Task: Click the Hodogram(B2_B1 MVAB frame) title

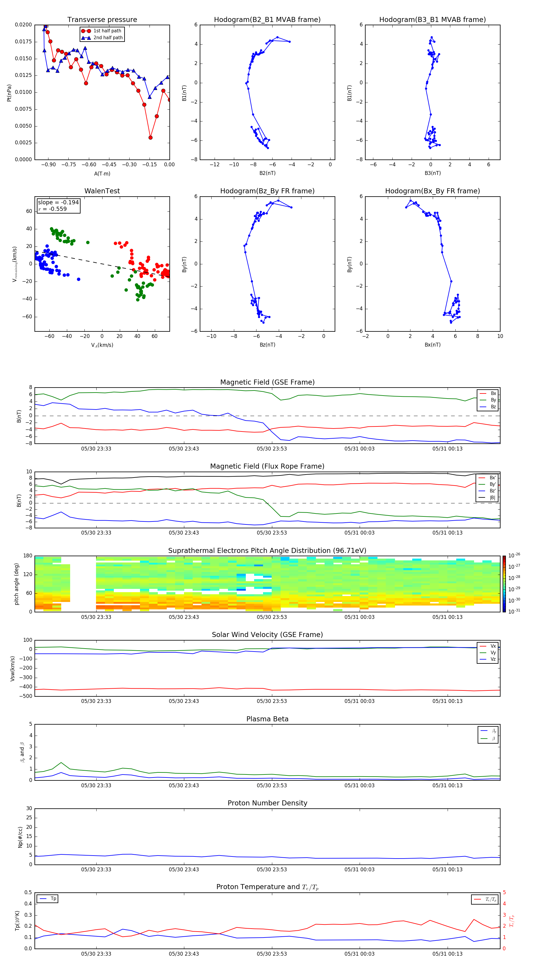Action: [x=267, y=19]
